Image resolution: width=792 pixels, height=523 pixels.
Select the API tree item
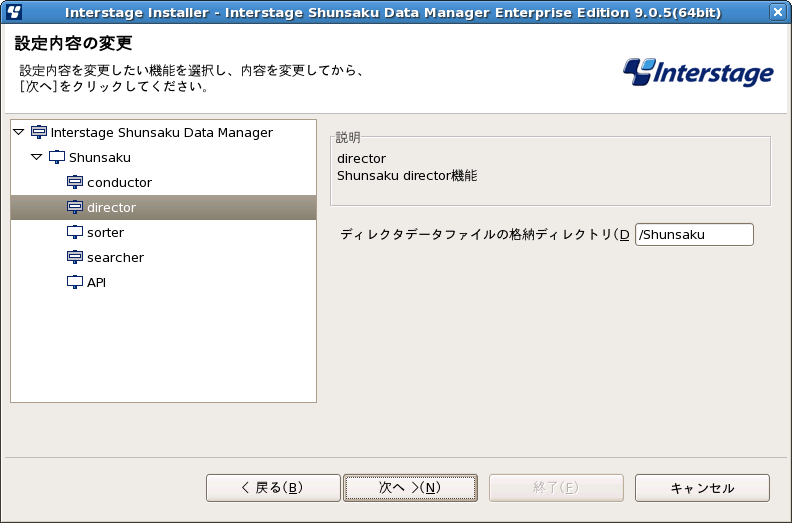[x=96, y=282]
